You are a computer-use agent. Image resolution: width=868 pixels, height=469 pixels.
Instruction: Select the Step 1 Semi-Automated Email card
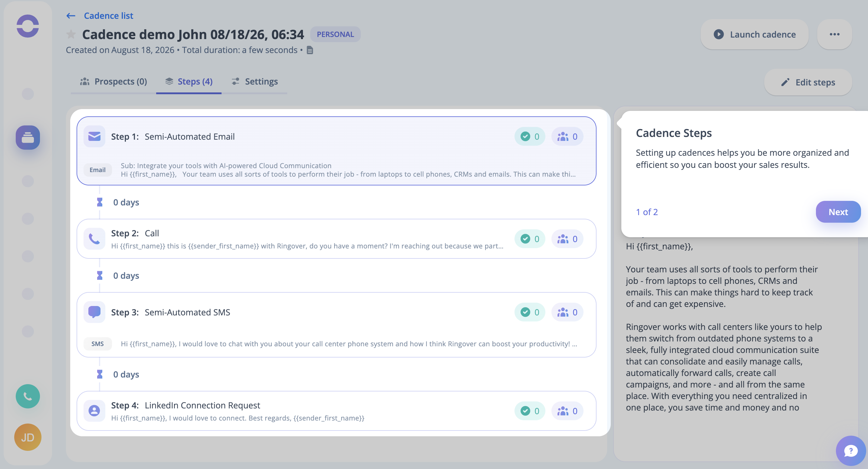click(x=336, y=151)
